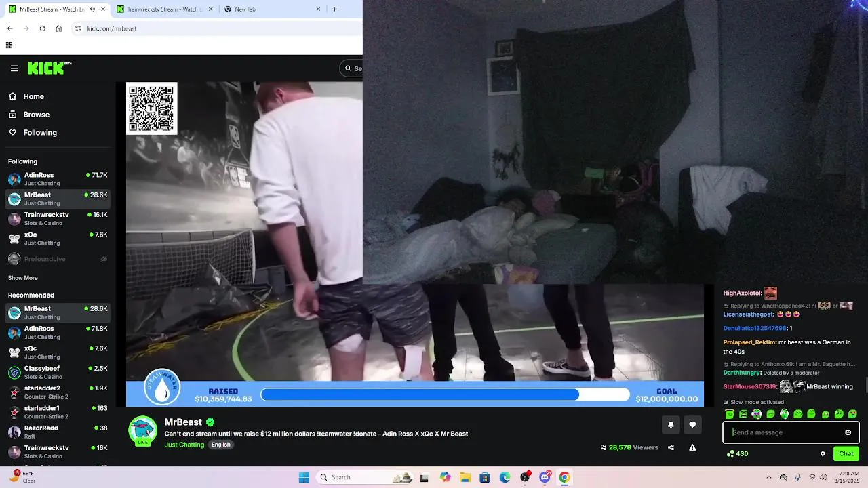This screenshot has width=868, height=488.
Task: Report stream via warning triangle icon
Action: click(x=692, y=447)
